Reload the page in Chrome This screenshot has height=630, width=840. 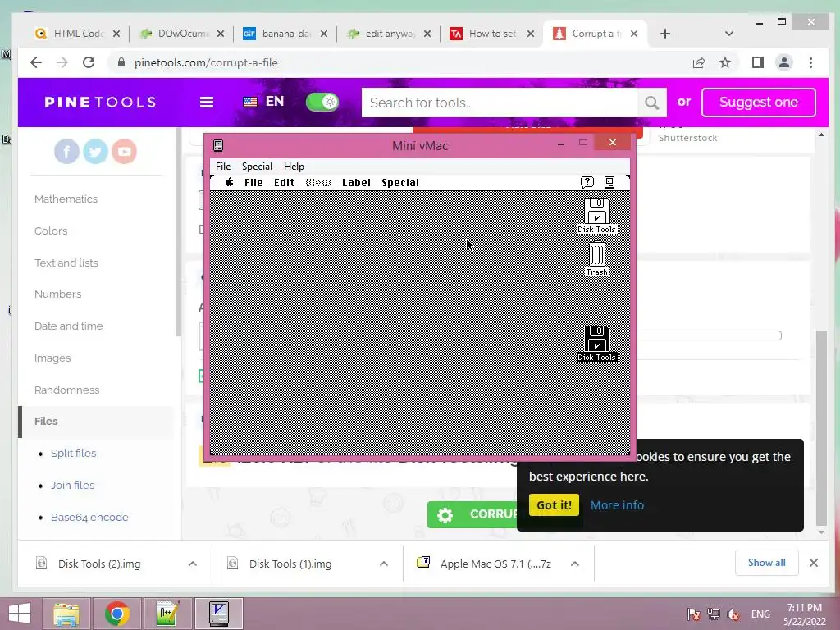click(x=89, y=62)
